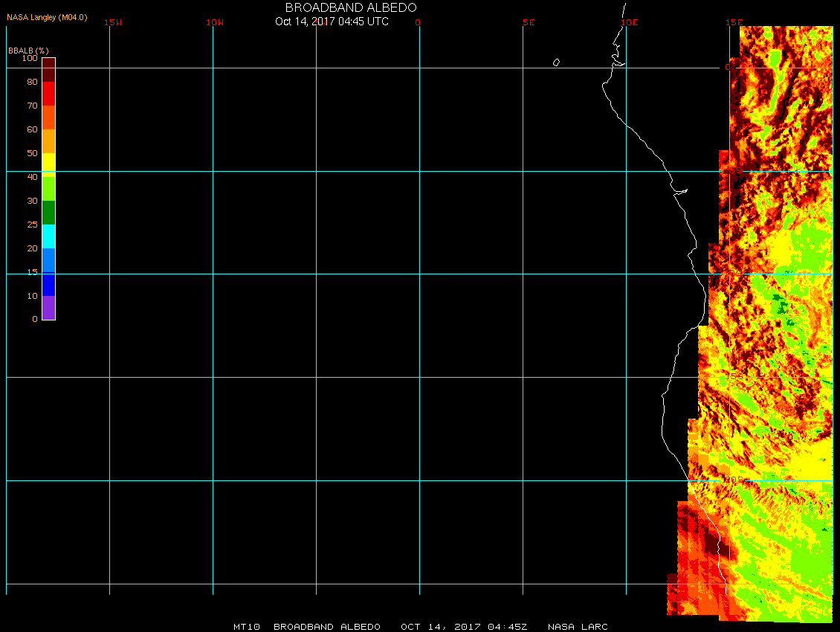Click the NASA LARC text in footer
This screenshot has height=632, width=840.
(578, 627)
